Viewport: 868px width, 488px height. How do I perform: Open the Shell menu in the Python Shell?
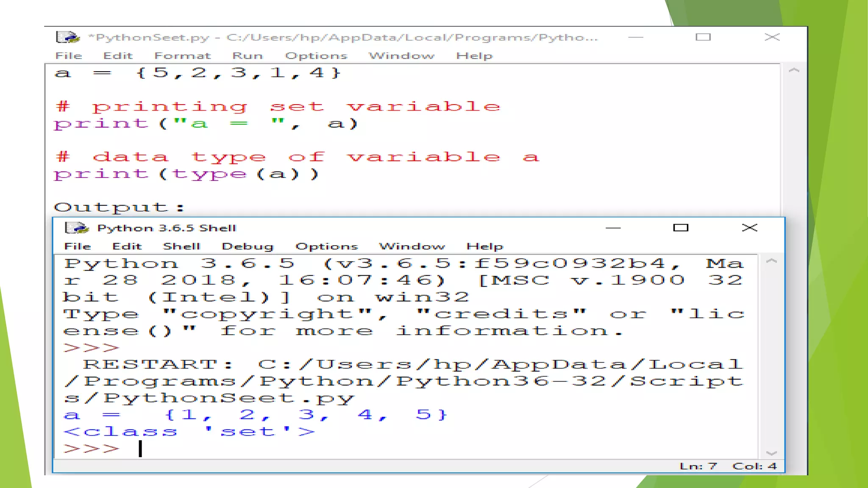point(181,247)
